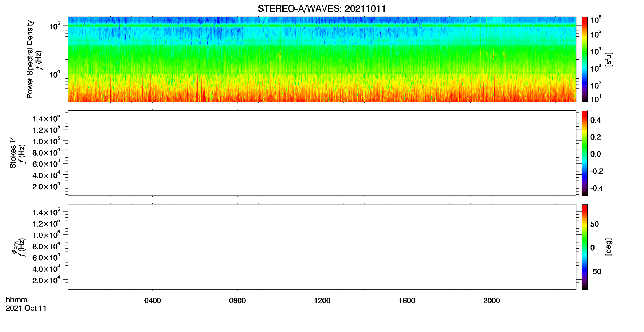The width and height of the screenshot is (644, 332).
Task: Click the red burst near 1000 hours
Action: click(x=280, y=56)
